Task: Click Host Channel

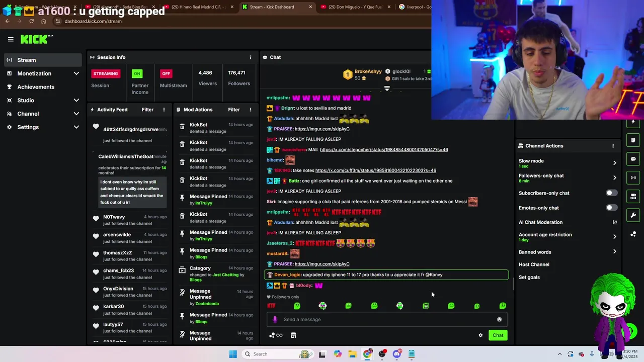Action: (534, 264)
